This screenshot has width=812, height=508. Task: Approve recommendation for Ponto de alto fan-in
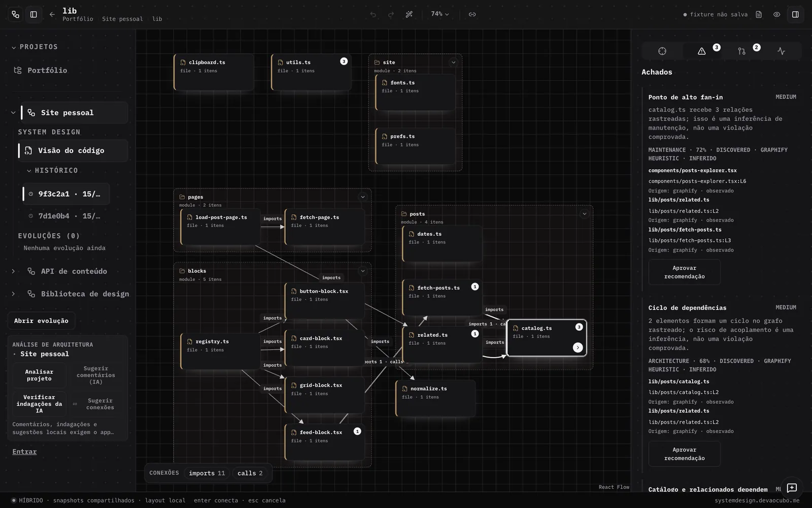pos(684,272)
